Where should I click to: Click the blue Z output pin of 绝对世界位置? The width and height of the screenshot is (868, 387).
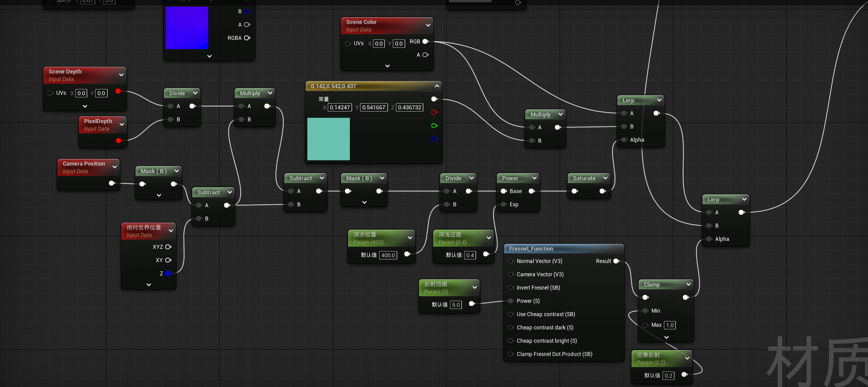tap(168, 274)
